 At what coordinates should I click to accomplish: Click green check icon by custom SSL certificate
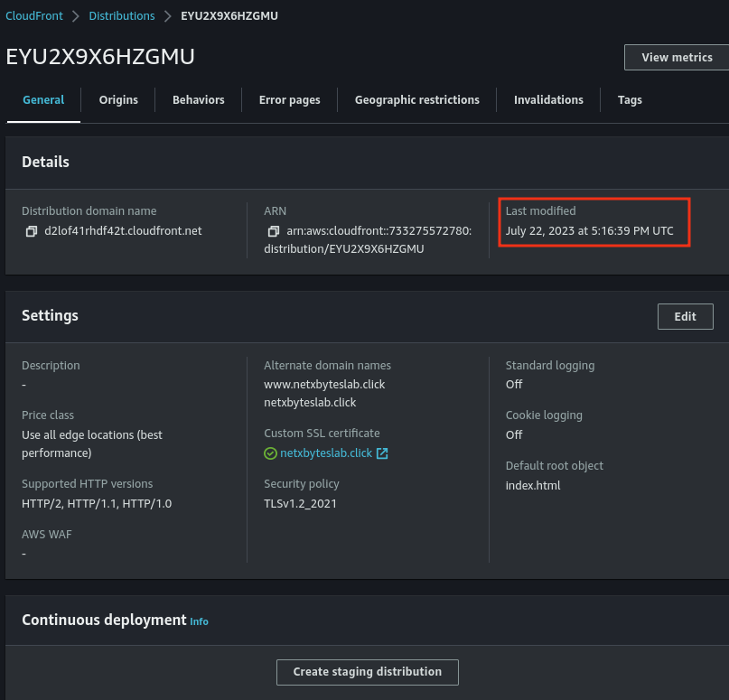(270, 453)
